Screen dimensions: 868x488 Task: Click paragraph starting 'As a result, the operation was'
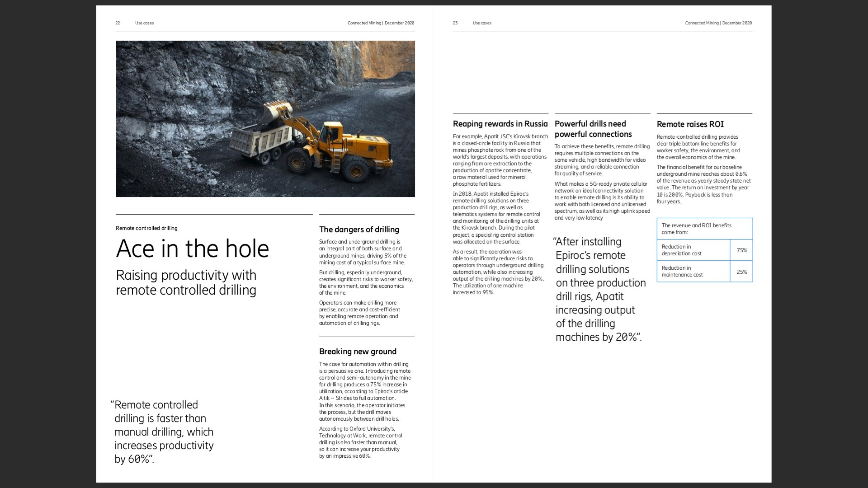[x=498, y=272]
